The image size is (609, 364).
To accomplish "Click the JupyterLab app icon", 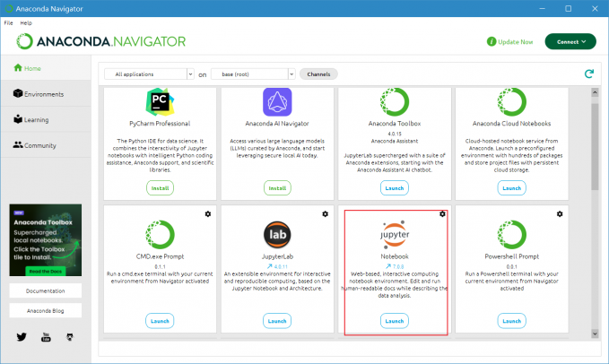I will [x=277, y=235].
